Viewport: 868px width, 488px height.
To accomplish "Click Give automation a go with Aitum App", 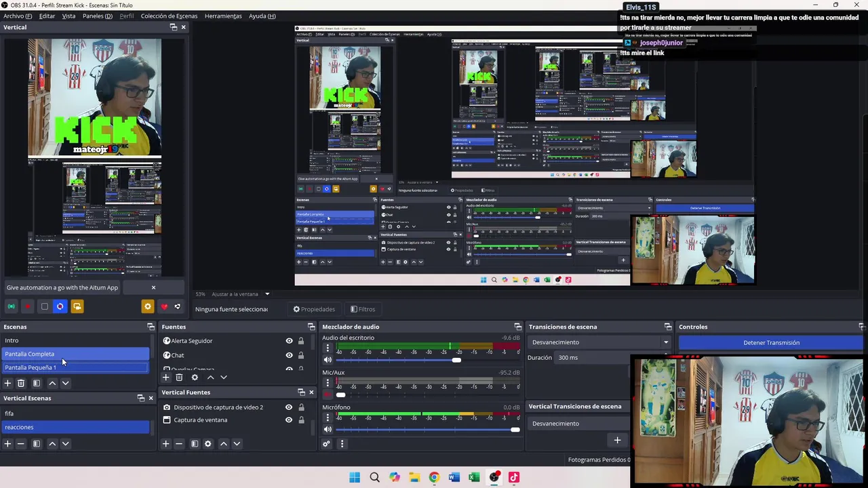I will tap(62, 287).
